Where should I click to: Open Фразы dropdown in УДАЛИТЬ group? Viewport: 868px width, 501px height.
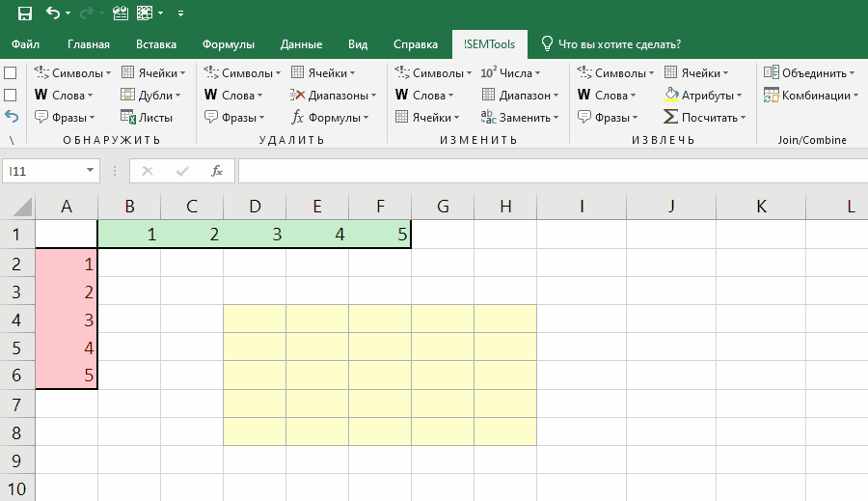tap(234, 118)
